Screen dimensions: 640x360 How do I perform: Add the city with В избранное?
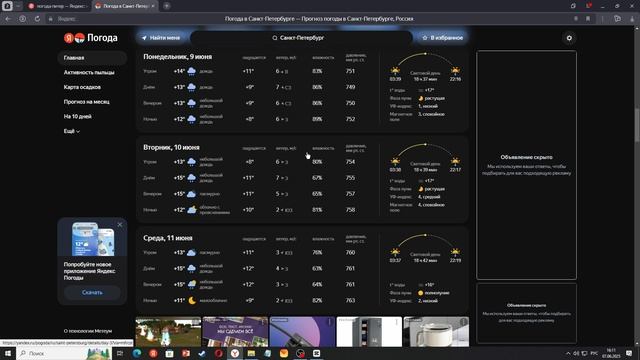point(442,38)
